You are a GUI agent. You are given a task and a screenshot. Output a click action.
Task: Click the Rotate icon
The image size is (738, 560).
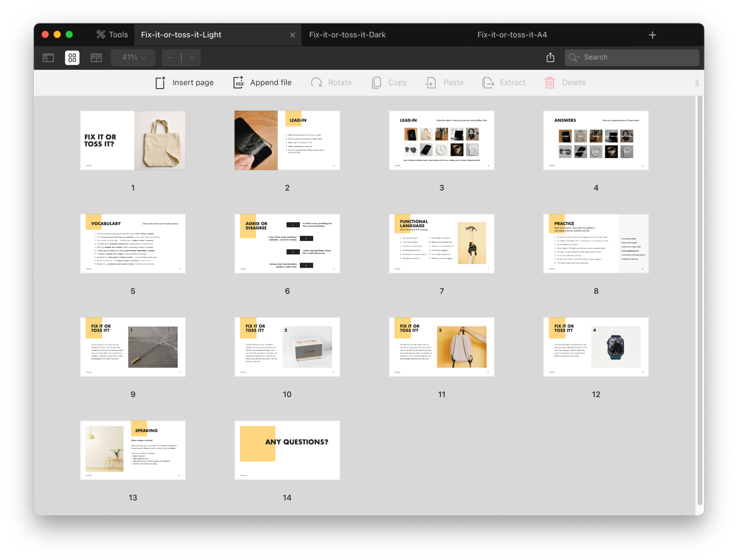[x=317, y=82]
